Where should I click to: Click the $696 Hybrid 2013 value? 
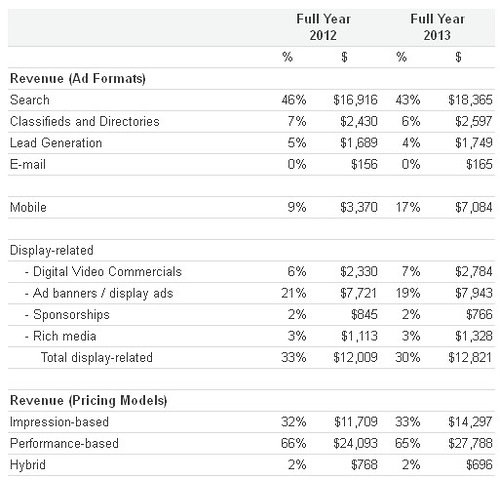tap(479, 465)
